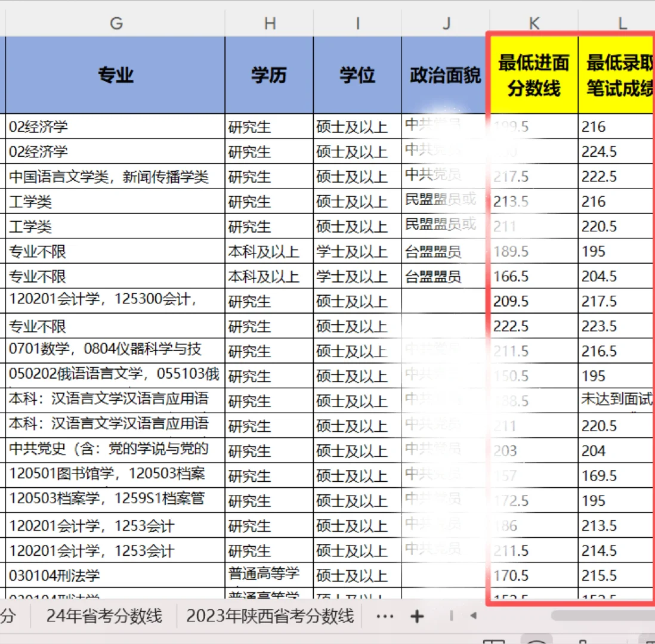The image size is (655, 644).
Task: Click the value 204.5 in column L
Action: click(616, 276)
